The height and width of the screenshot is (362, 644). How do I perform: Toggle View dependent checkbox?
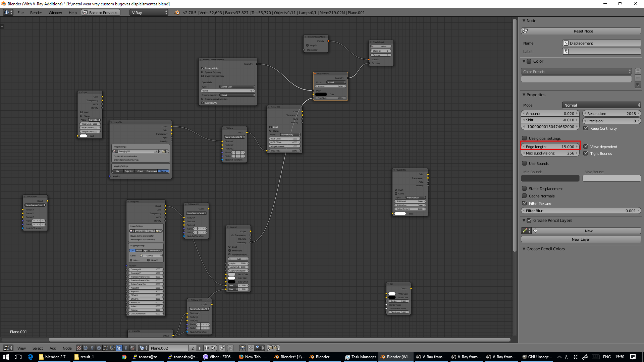[586, 146]
